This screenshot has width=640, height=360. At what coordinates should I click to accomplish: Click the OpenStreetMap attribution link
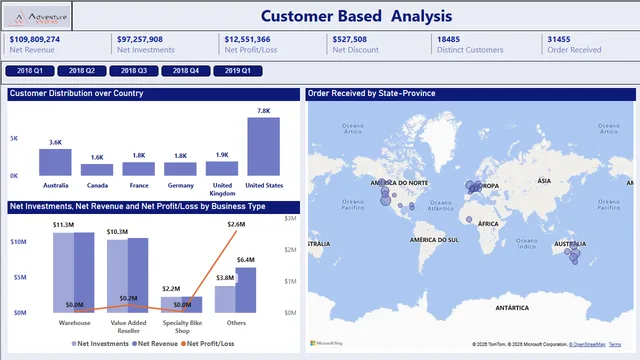(587, 344)
